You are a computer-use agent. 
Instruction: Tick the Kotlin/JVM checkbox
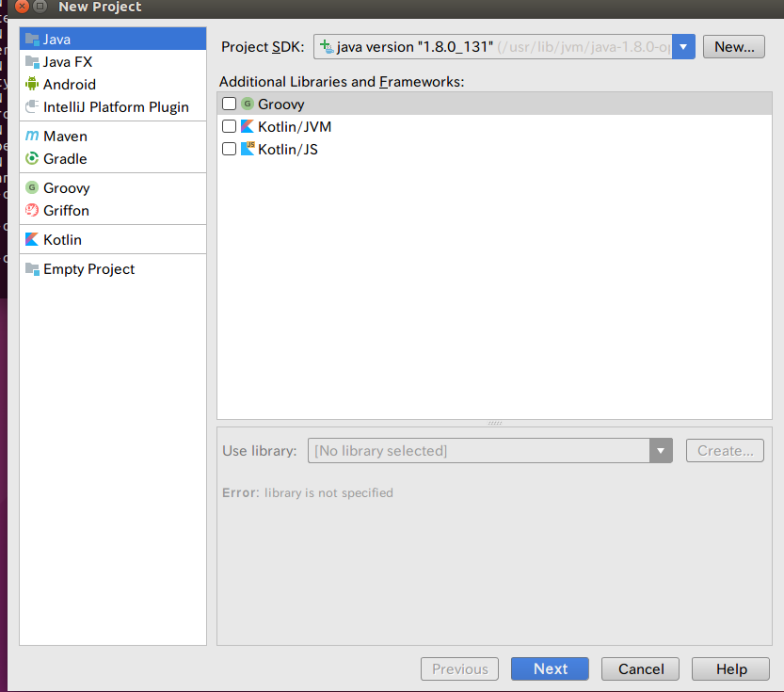229,126
